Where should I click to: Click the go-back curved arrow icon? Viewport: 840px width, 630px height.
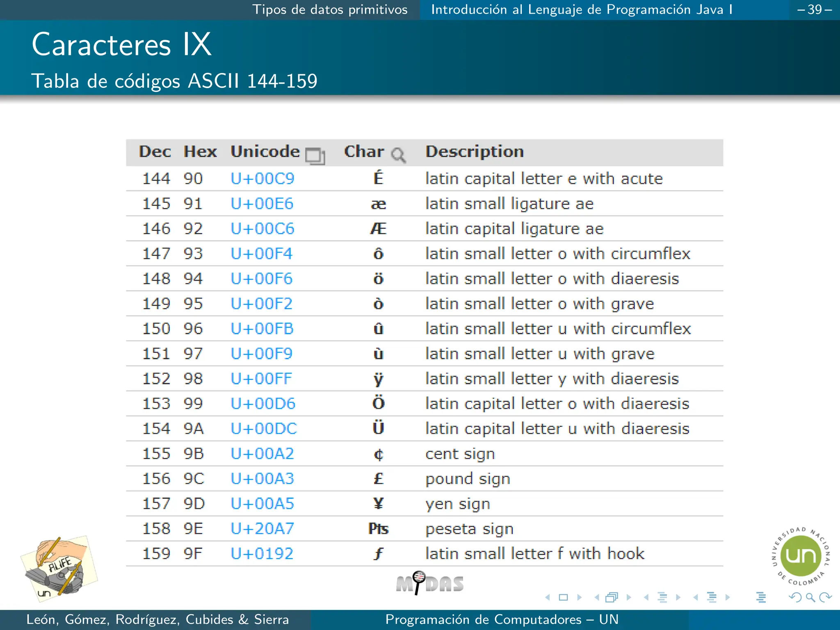coord(795,597)
